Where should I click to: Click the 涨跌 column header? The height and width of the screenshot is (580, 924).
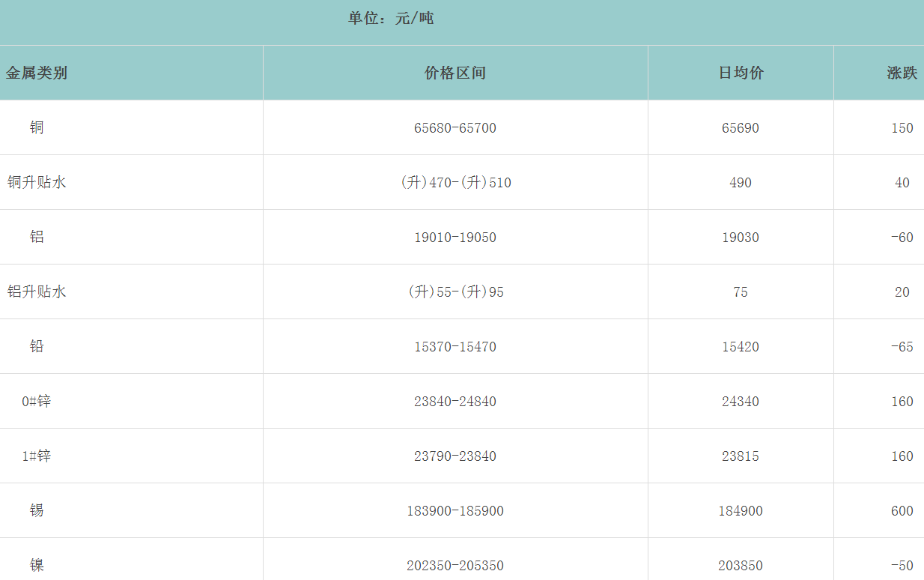coord(902,73)
